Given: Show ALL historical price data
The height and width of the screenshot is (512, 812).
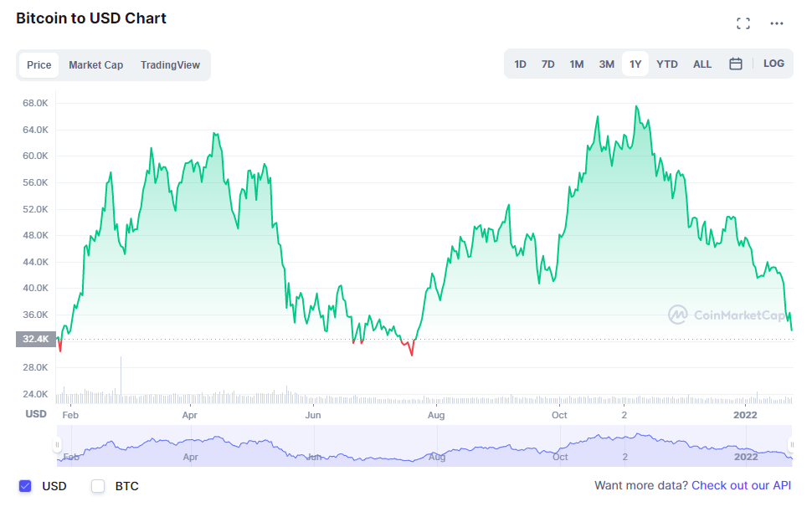Looking at the screenshot, I should click(702, 64).
